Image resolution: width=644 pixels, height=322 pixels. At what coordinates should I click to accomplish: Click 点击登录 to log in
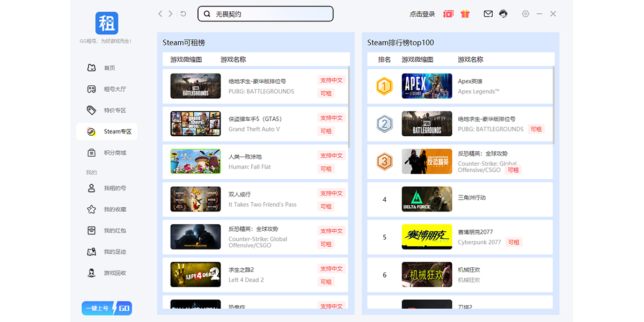point(422,14)
